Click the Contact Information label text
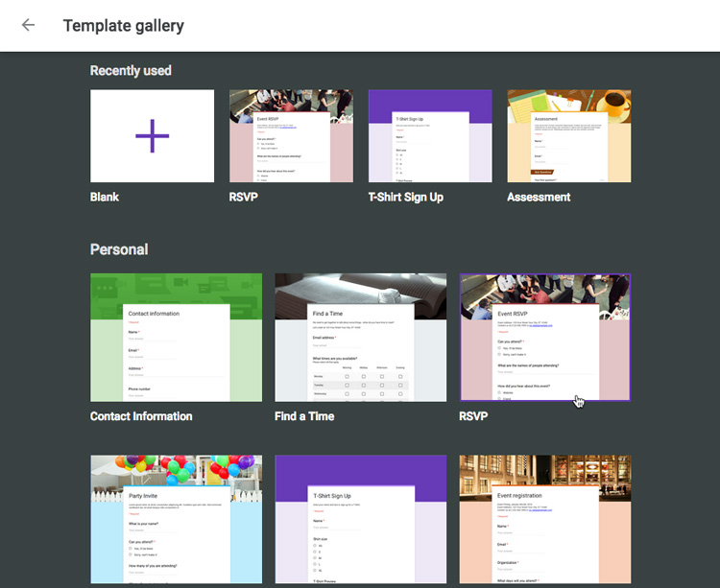Screen dimensions: 720x588 point(141,416)
